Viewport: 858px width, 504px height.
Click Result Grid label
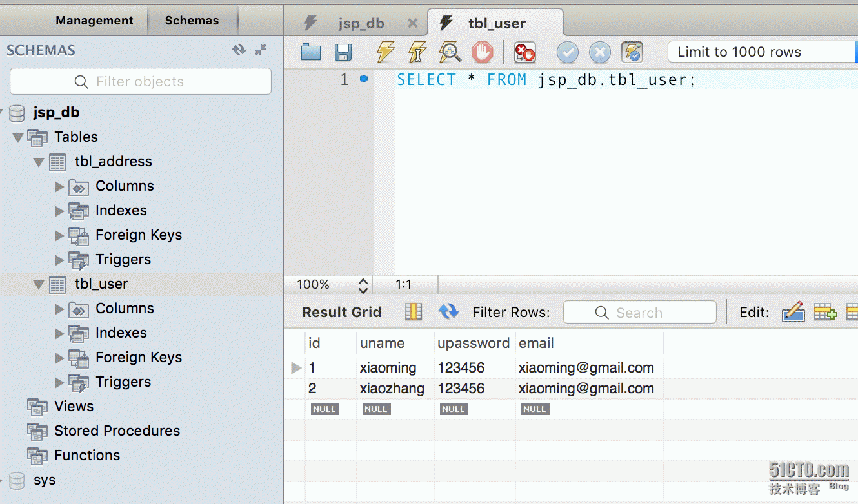click(342, 313)
